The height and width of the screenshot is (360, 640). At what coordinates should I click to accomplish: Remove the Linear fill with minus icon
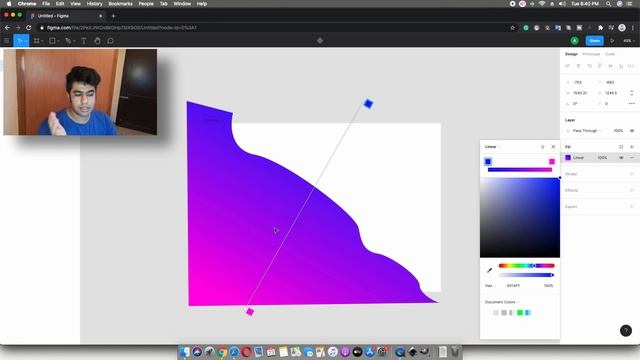pyautogui.click(x=632, y=158)
